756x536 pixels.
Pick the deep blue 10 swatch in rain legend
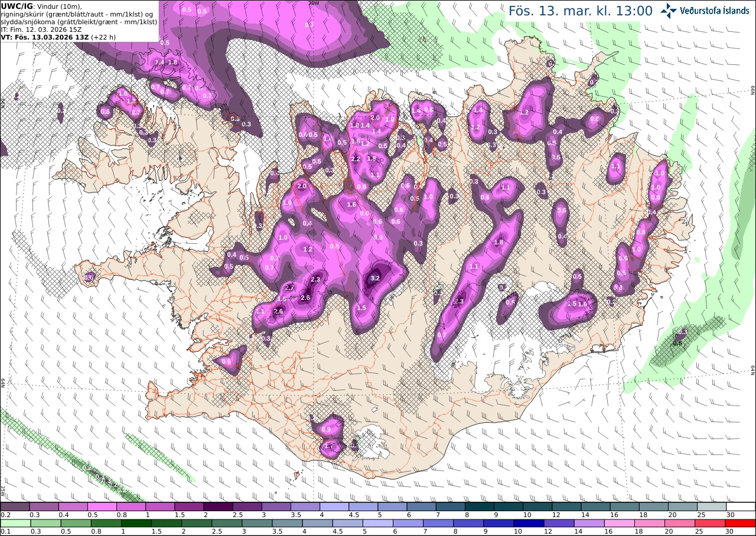(528, 523)
